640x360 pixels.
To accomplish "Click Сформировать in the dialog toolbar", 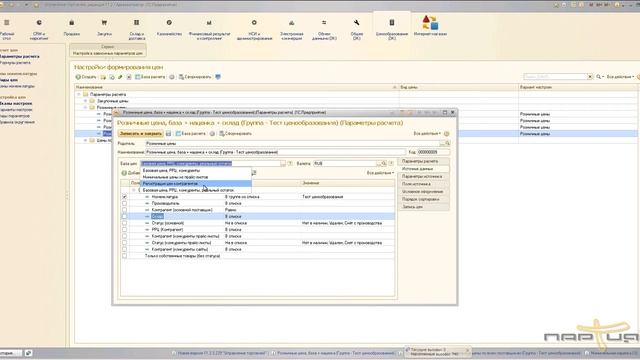I will coord(236,133).
